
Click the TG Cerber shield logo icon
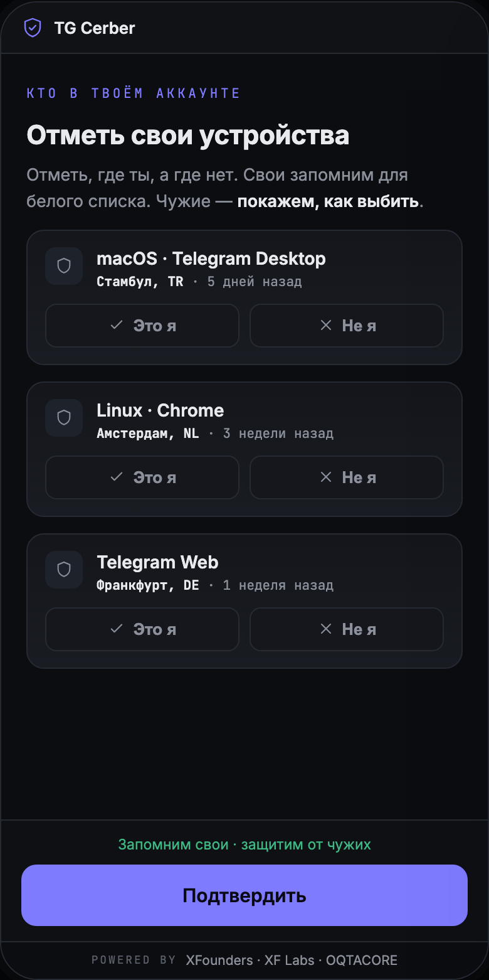33,28
